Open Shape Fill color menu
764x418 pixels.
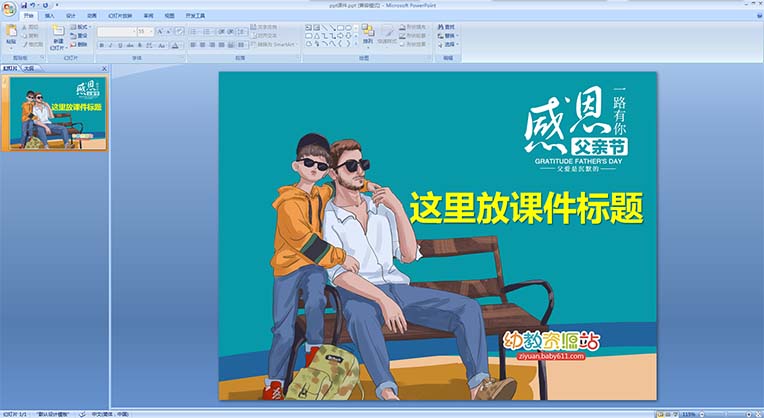point(414,27)
